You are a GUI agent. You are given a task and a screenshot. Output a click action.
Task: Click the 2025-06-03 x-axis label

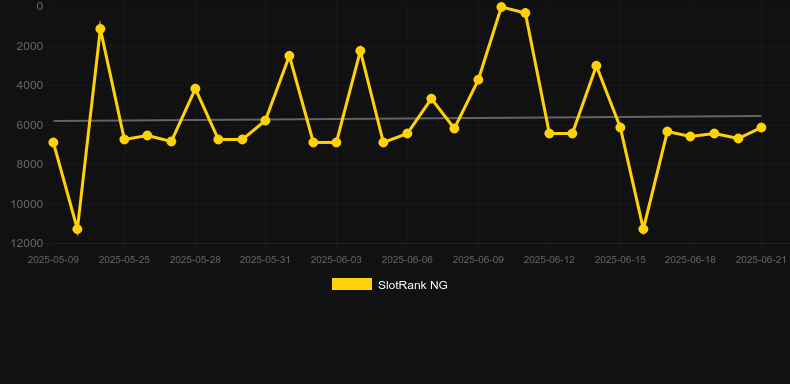tap(336, 260)
